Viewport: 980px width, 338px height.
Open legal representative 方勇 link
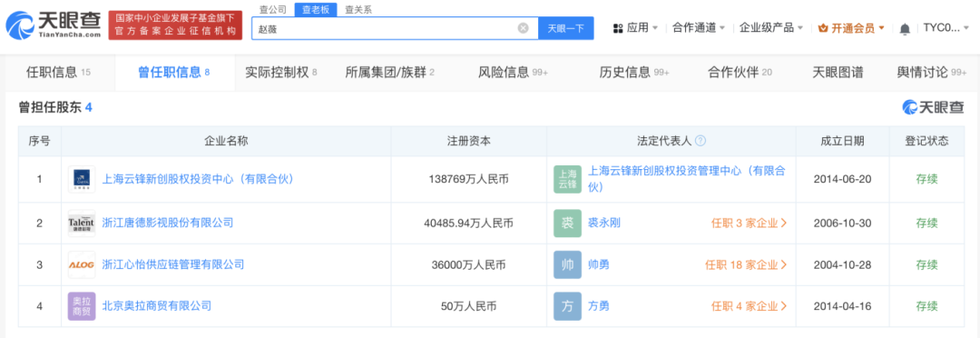click(599, 307)
